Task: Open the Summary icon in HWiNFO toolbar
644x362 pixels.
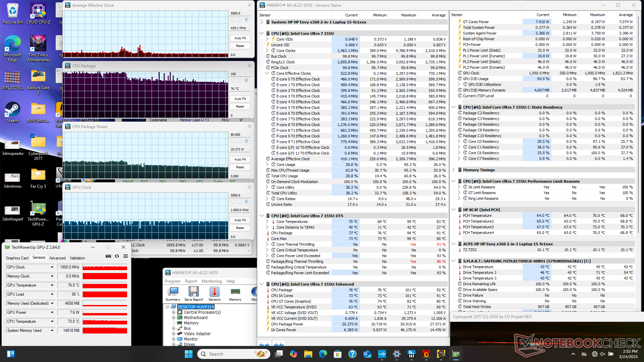Action: (173, 294)
